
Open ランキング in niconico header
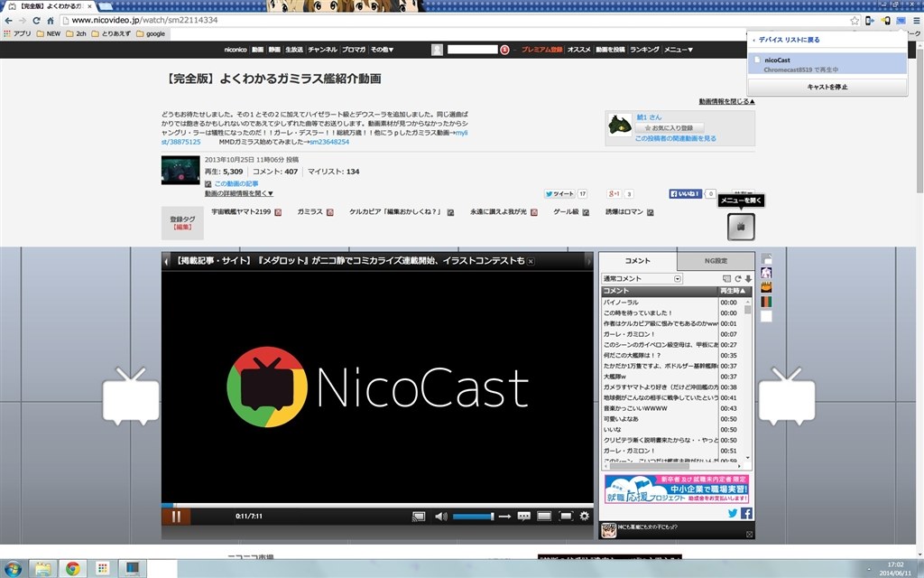click(644, 51)
